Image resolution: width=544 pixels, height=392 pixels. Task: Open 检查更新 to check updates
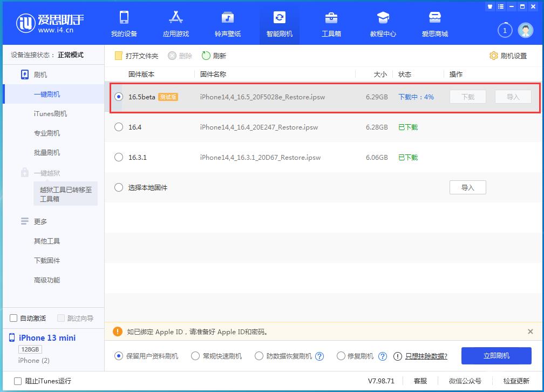[x=516, y=381]
